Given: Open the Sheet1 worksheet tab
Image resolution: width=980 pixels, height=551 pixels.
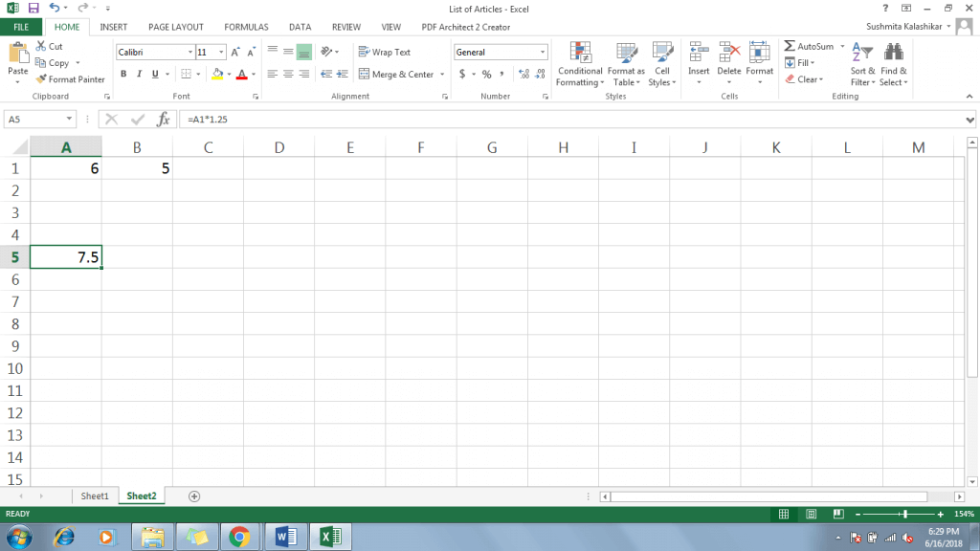Looking at the screenshot, I should click(94, 496).
